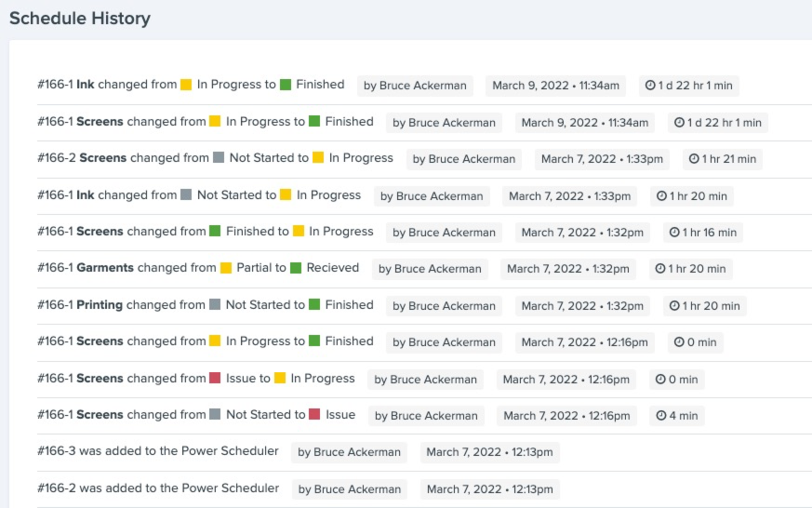Click the '1 hr 21 min' duration tag
812x508 pixels.
723,159
